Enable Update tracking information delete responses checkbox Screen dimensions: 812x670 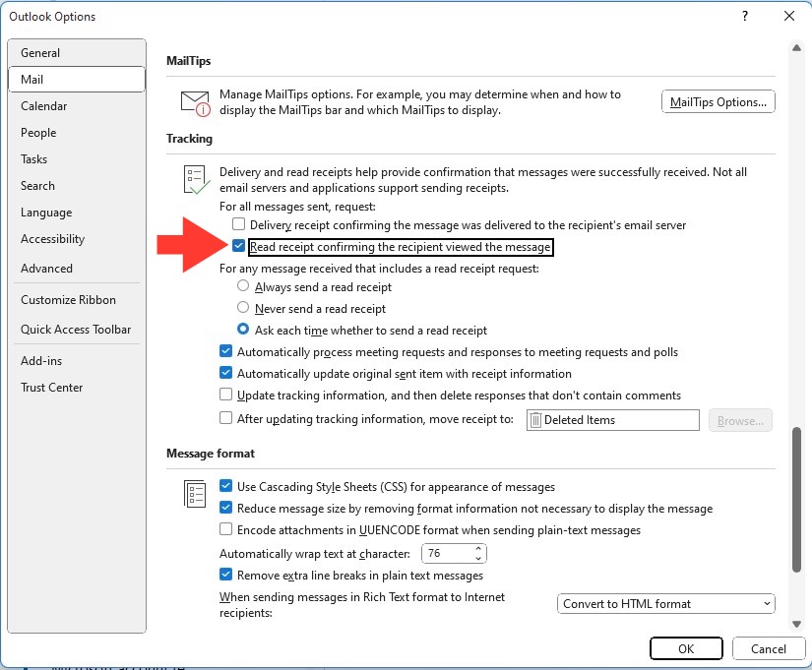point(225,395)
